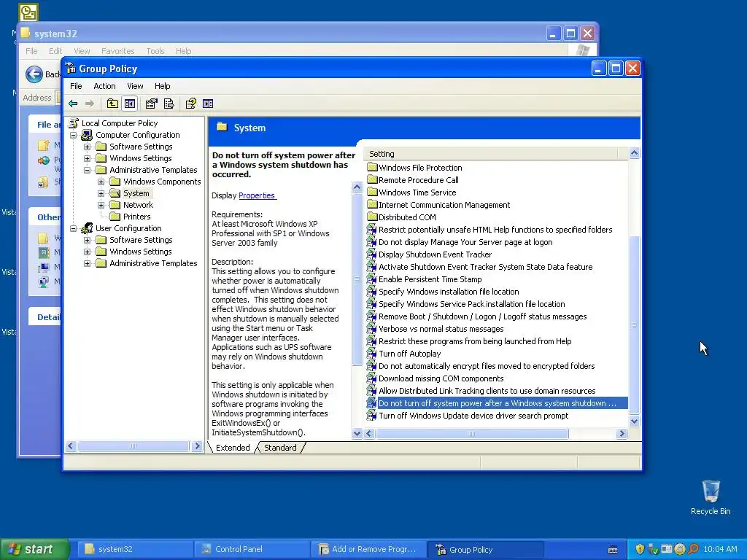747x560 pixels.
Task: Click the scroll right arrow of the tree pane
Action: point(197,446)
